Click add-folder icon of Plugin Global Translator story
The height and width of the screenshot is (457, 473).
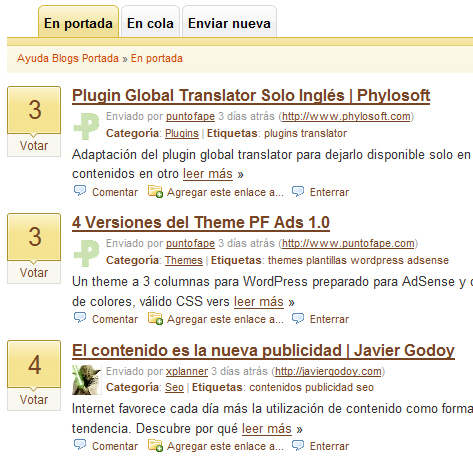click(155, 192)
